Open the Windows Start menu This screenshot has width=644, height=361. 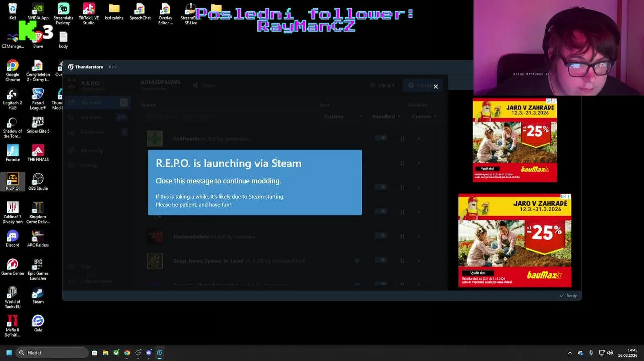tap(9, 353)
